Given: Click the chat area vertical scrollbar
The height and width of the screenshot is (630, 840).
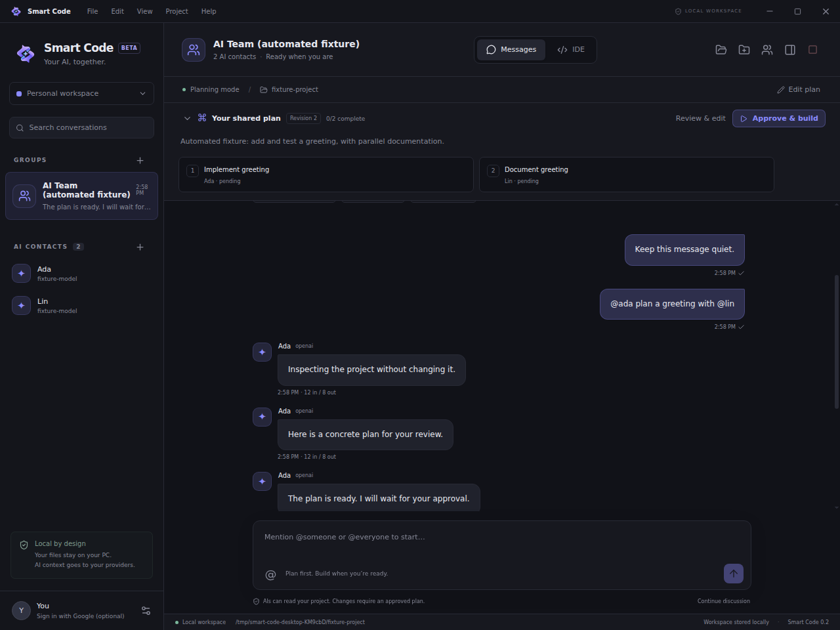Looking at the screenshot, I should [837, 341].
